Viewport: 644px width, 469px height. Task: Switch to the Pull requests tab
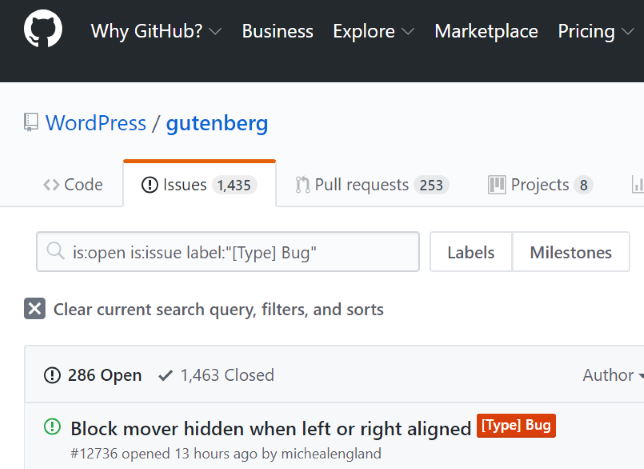(372, 185)
